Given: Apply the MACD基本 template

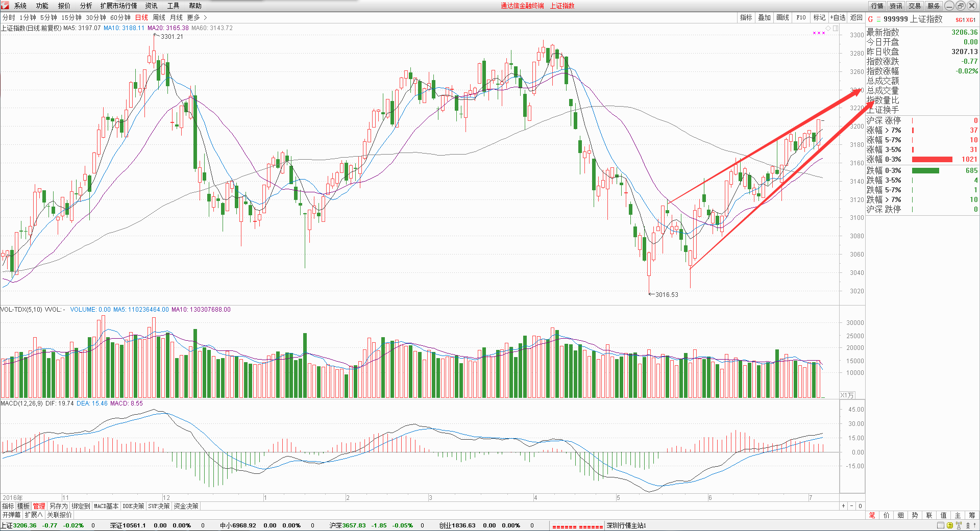Looking at the screenshot, I should pyautogui.click(x=106, y=506).
